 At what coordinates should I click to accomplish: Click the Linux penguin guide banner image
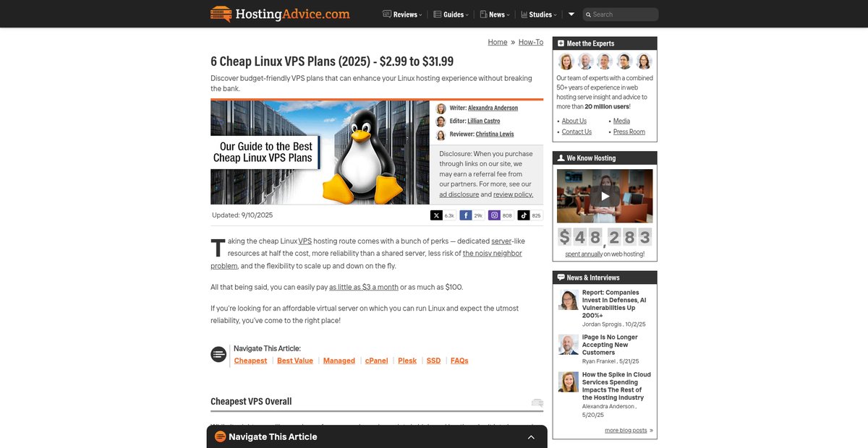320,152
